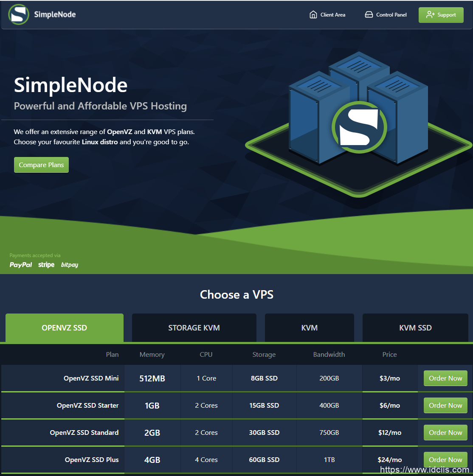Order the OpenVZ SSD Mini plan
The height and width of the screenshot is (476, 473).
(x=445, y=378)
